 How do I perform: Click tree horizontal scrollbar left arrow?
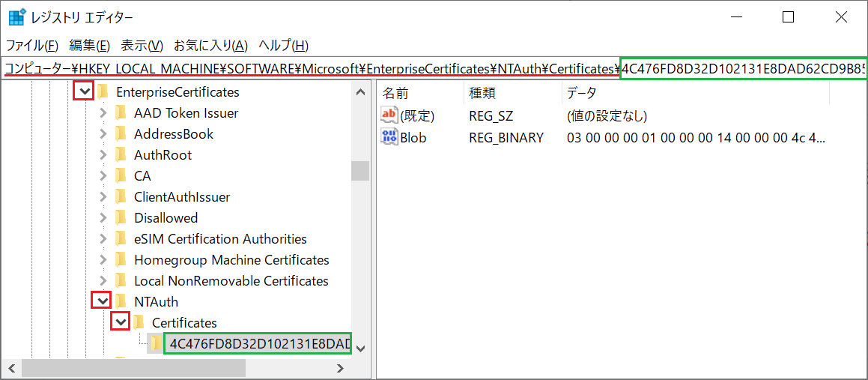point(12,368)
